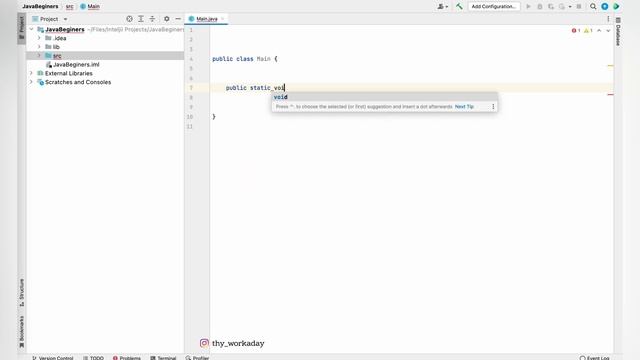The width and height of the screenshot is (640, 360).
Task: Click the yellow warning stripe marker
Action: (610, 66)
